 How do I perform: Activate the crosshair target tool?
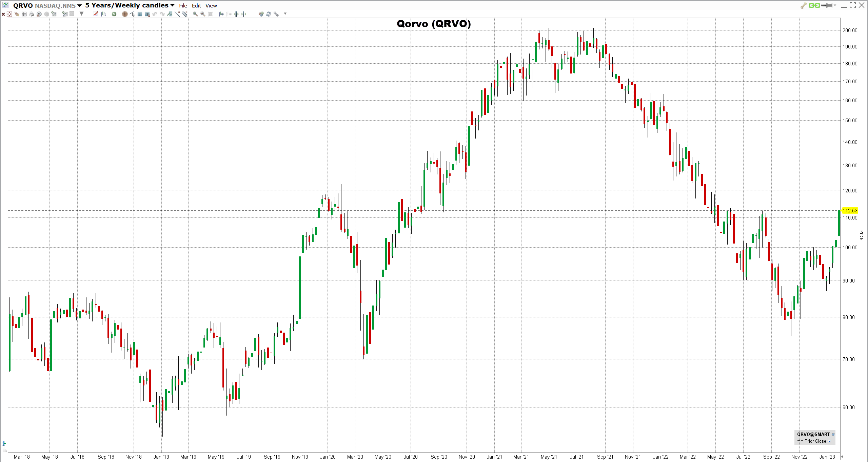tap(125, 14)
